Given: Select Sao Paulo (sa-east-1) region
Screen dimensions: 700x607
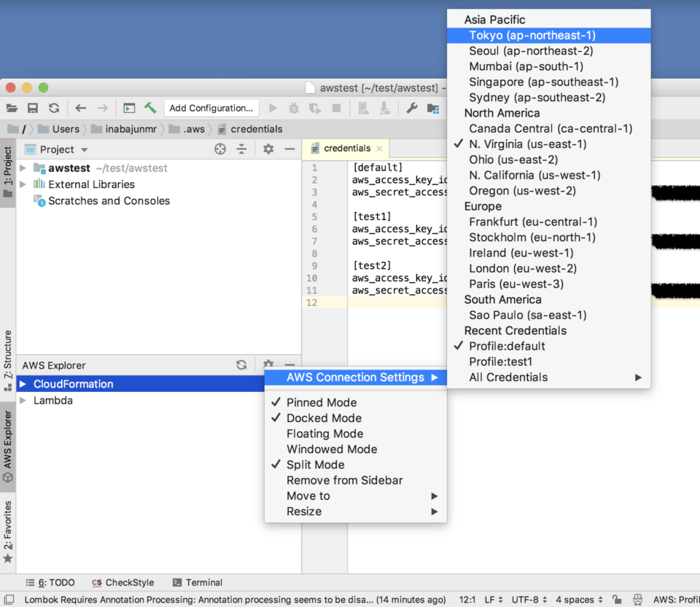Looking at the screenshot, I should tap(548, 315).
